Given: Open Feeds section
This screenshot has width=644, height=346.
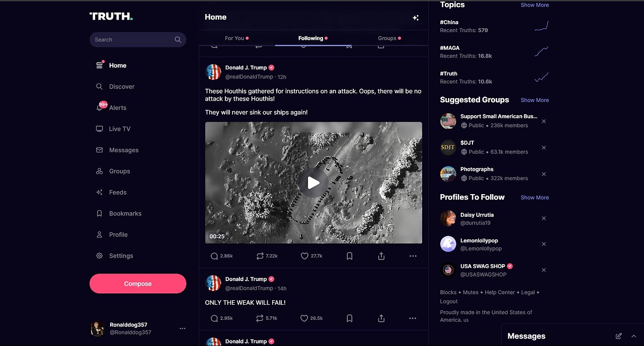Looking at the screenshot, I should pos(111,192).
